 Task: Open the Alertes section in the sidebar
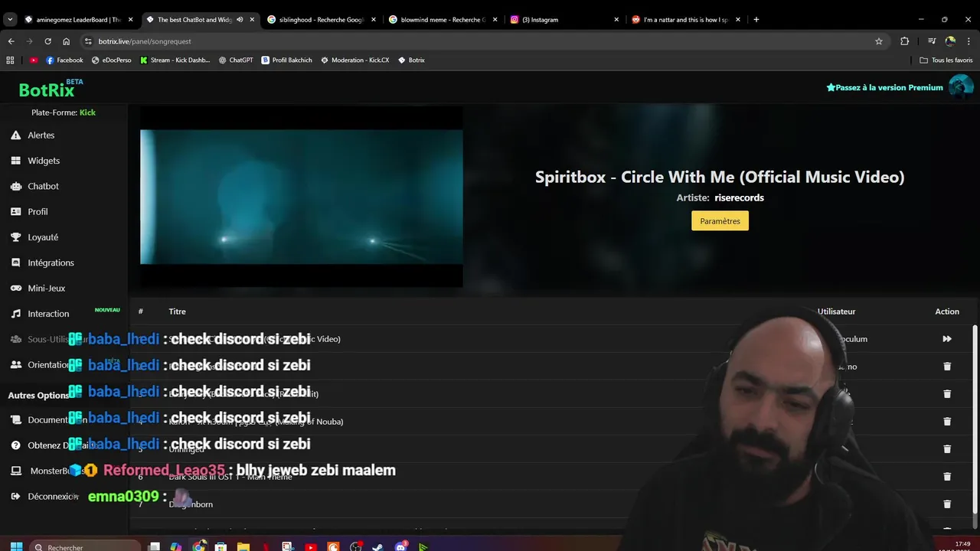(x=41, y=135)
